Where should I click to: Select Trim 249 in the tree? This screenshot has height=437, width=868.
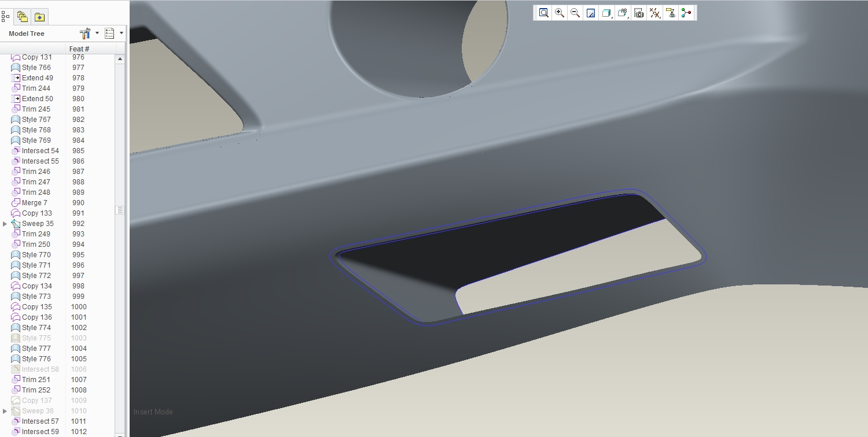pyautogui.click(x=36, y=234)
